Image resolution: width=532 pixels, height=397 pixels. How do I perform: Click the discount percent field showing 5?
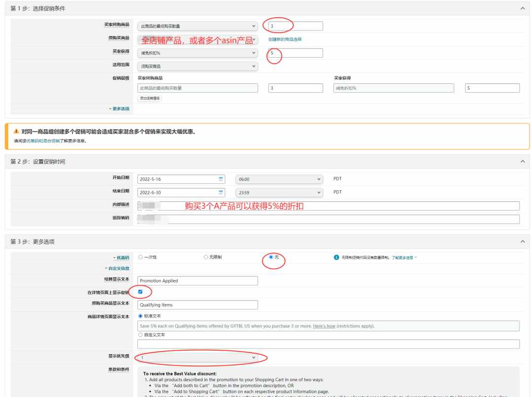click(x=296, y=53)
